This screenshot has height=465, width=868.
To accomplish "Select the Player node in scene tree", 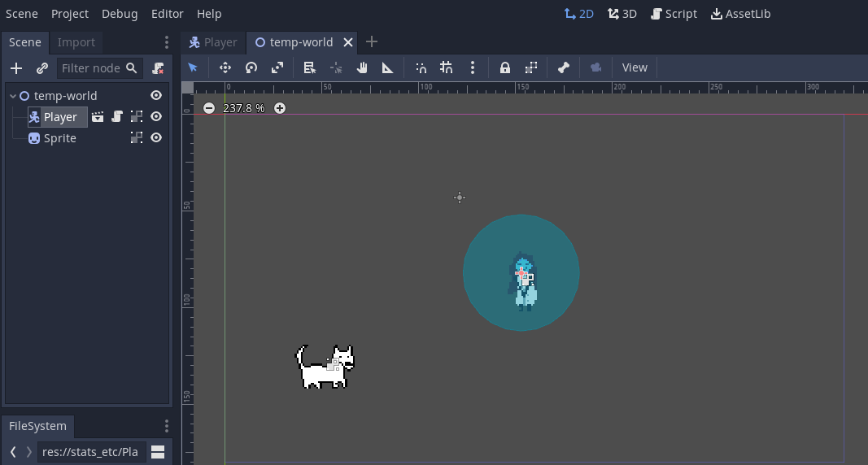I will coord(60,117).
